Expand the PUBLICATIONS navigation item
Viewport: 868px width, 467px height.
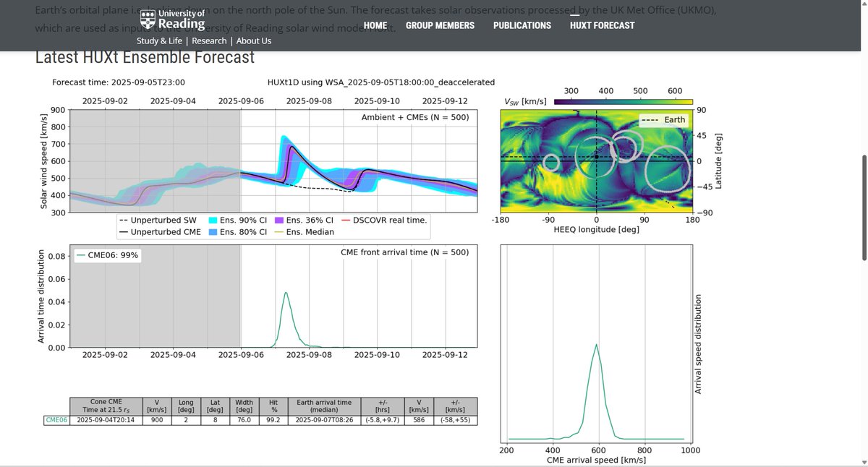(x=522, y=25)
